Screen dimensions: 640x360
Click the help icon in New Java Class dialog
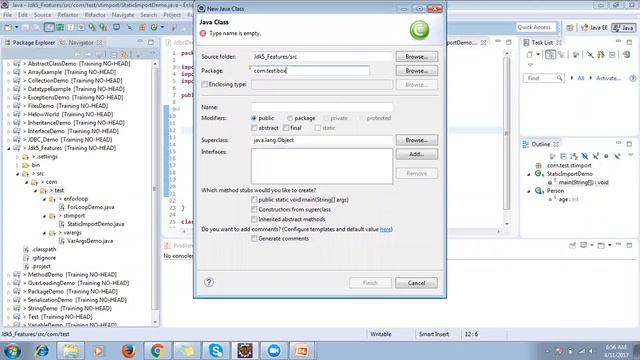tap(209, 282)
